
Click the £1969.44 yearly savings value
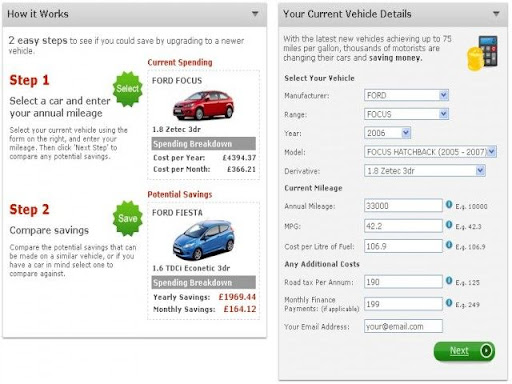pos(237,297)
